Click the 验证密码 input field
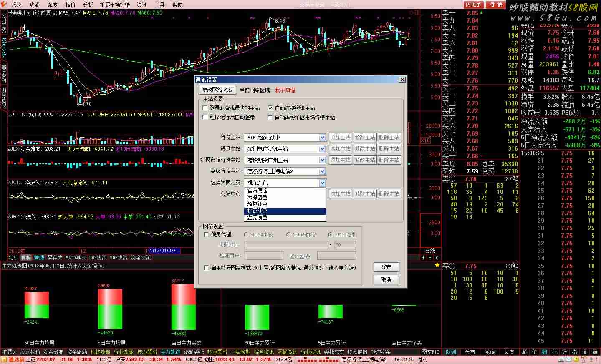 [337, 255]
